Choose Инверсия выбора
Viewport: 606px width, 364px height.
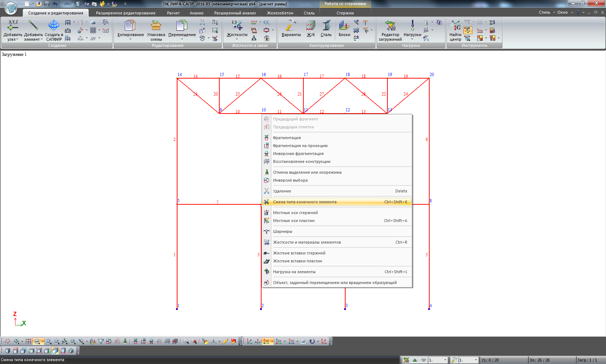tap(337, 180)
